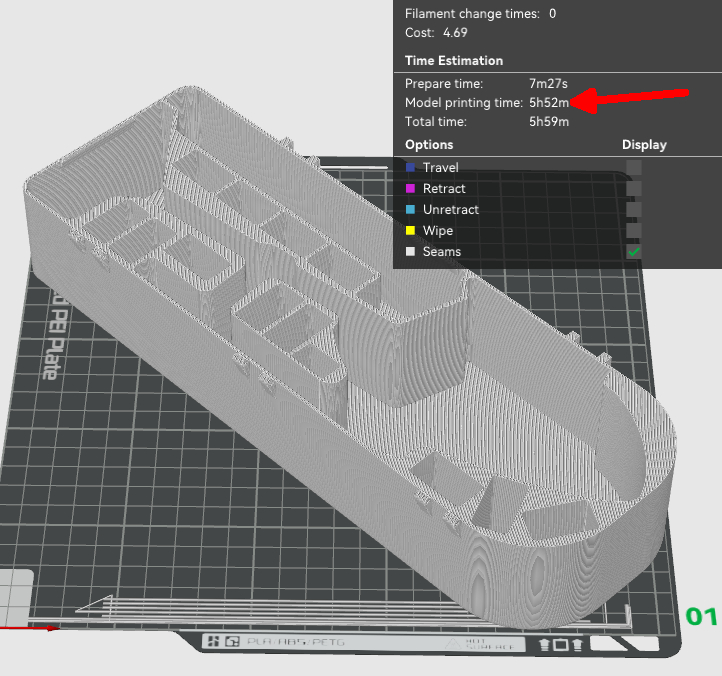The width and height of the screenshot is (722, 676).
Task: Enable the Retract display checkbox
Action: (634, 189)
